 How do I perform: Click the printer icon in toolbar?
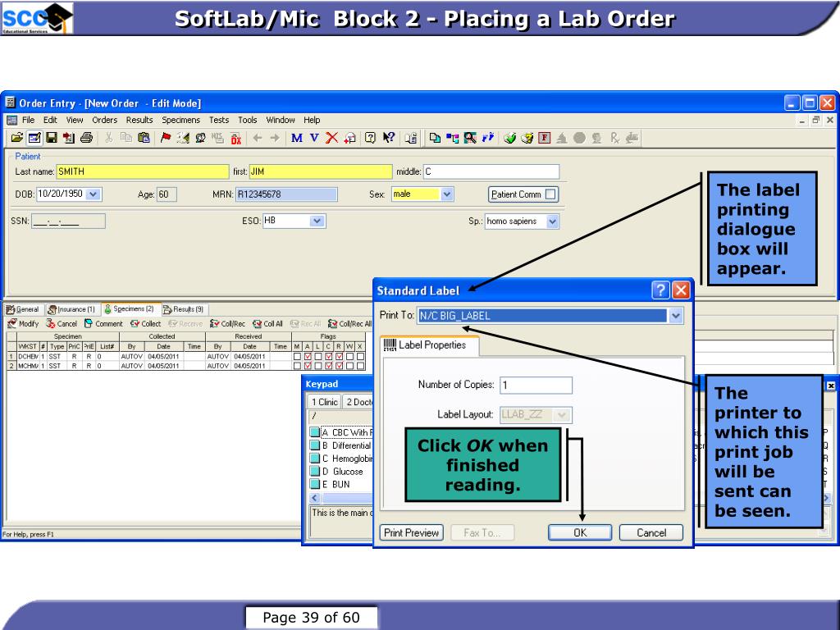(x=86, y=138)
